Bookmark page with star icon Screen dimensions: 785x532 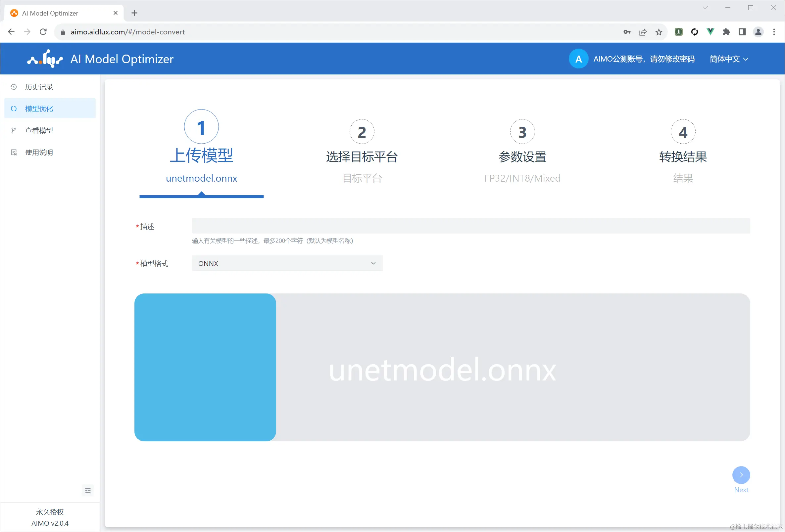[659, 32]
